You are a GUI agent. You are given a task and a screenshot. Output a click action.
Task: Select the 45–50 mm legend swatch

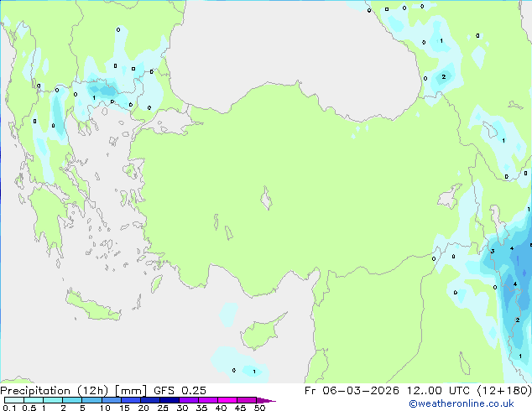click(x=247, y=400)
